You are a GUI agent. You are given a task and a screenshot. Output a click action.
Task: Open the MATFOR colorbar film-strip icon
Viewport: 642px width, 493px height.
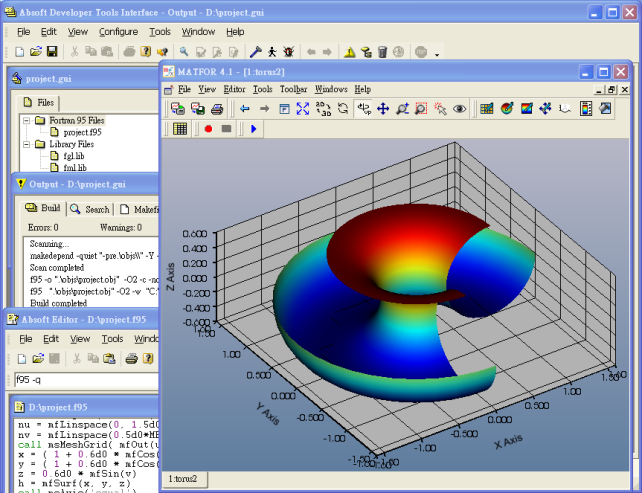click(x=586, y=109)
